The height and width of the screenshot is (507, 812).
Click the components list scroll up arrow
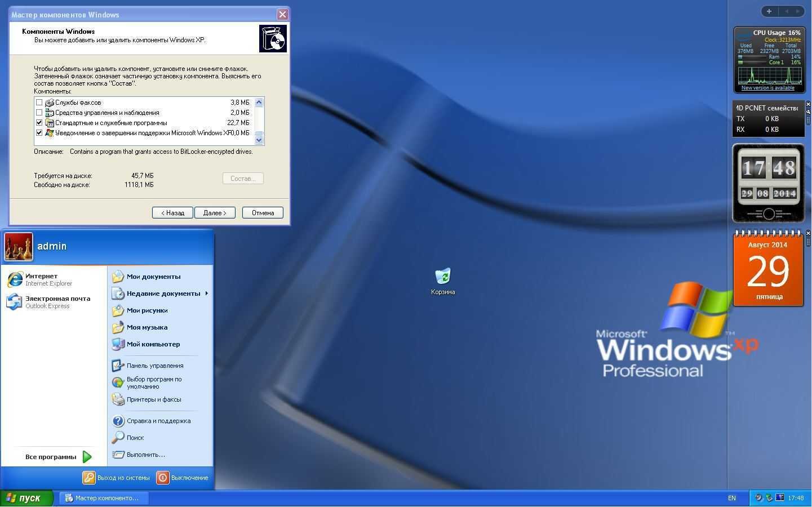click(259, 103)
